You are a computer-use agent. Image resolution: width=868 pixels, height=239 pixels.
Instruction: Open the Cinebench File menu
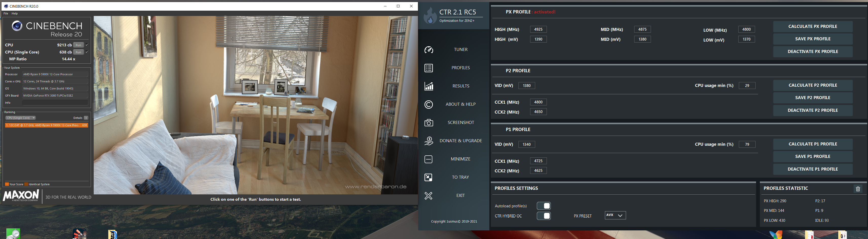click(6, 13)
